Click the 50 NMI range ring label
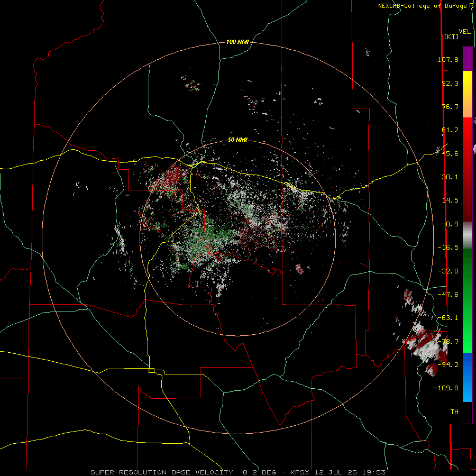This screenshot has height=476, width=476. [237, 140]
